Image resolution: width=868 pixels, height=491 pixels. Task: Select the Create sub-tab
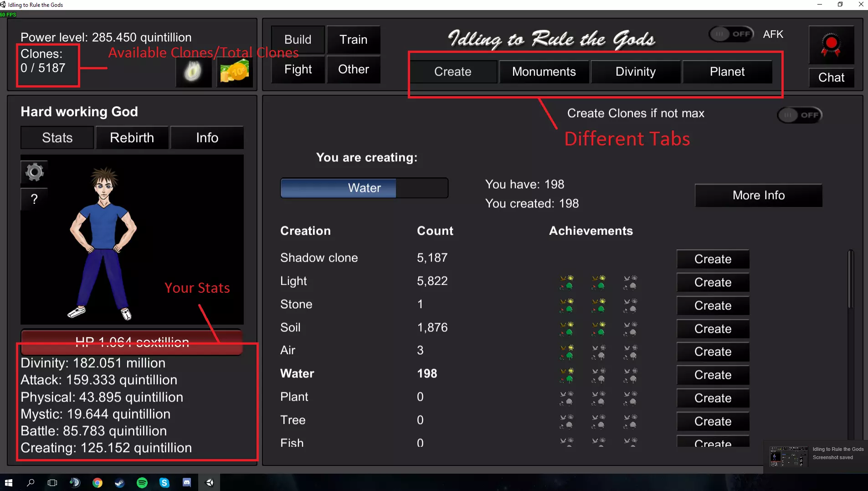453,72
